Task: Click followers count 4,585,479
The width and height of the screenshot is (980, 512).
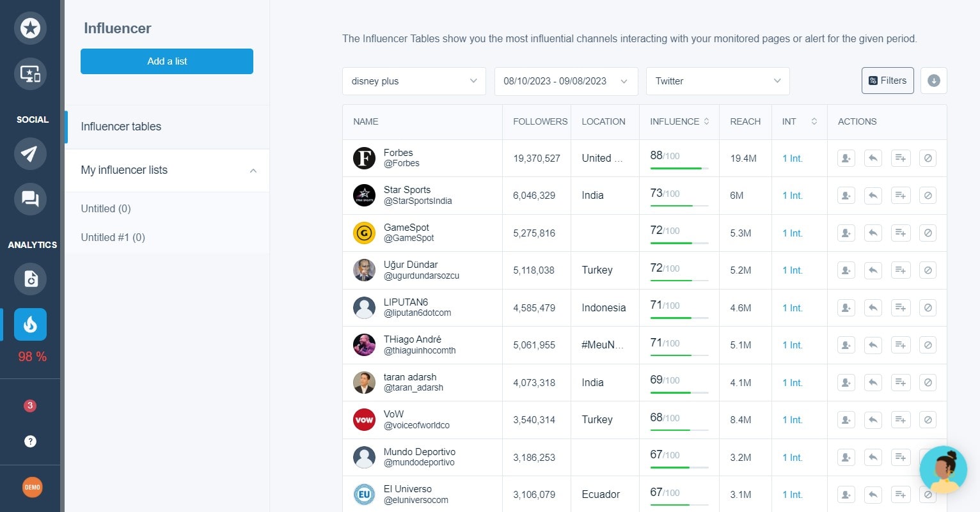Action: point(534,307)
